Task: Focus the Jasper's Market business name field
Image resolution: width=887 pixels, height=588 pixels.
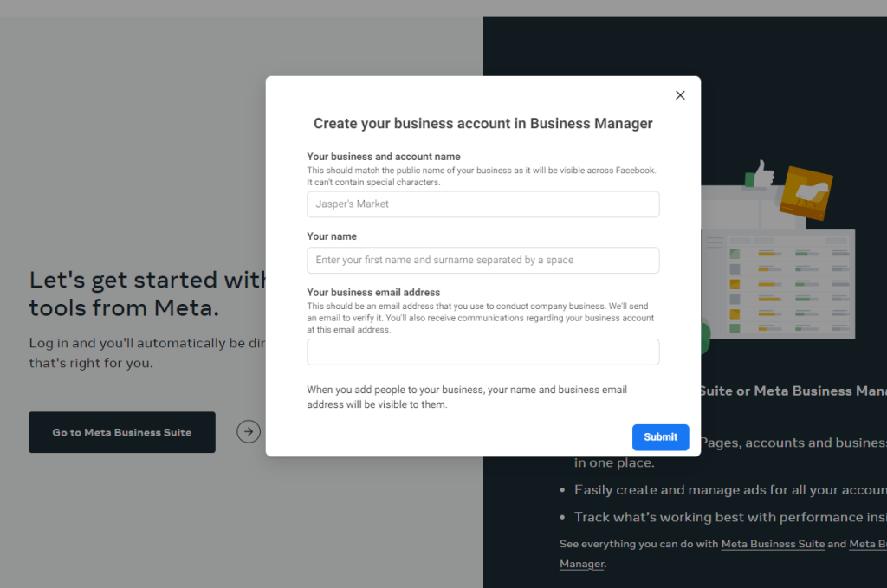Action: tap(483, 204)
